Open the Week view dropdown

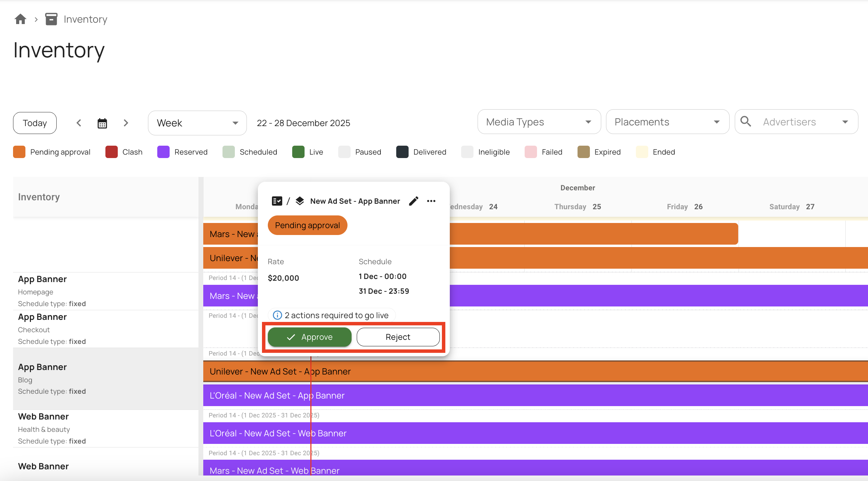pos(197,123)
